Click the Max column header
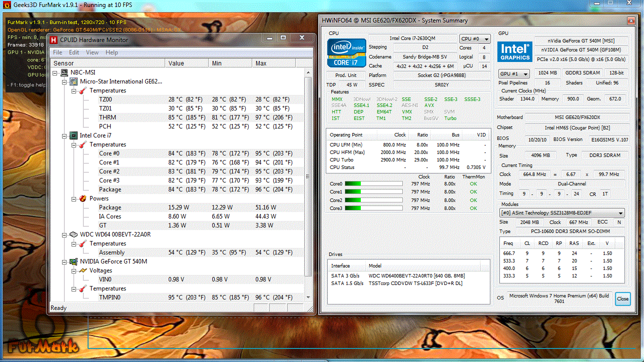Viewport: 644px width, 362px height. pos(274,63)
